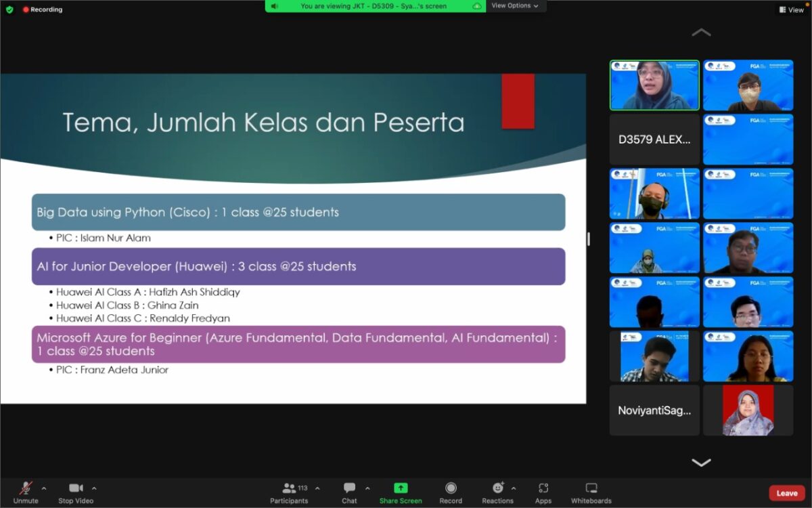Open video options arrow beside Stop Video
The height and width of the screenshot is (508, 812).
point(94,488)
